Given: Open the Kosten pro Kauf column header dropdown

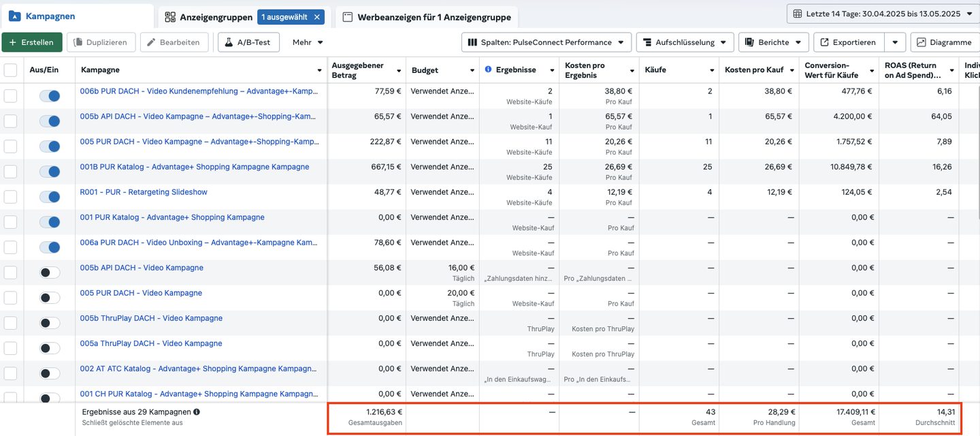Looking at the screenshot, I should 791,70.
